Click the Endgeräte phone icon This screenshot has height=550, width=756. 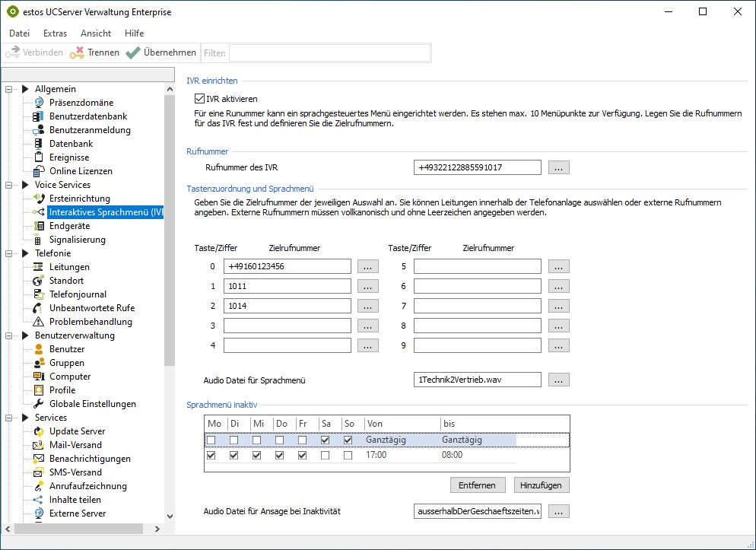[x=39, y=226]
